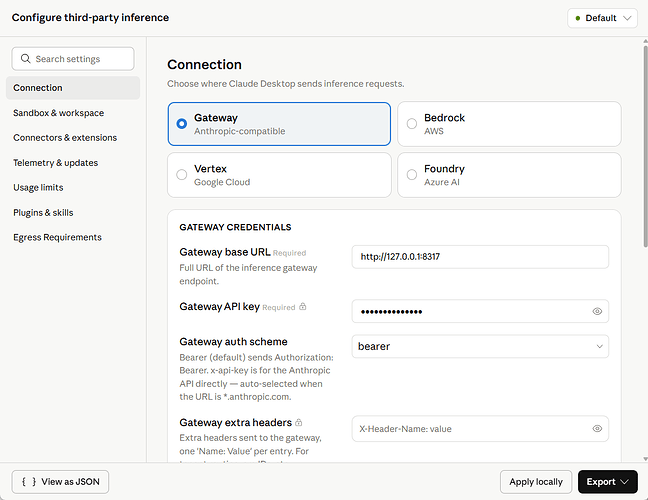Click the search magnifier icon in settings
This screenshot has width=648, height=500.
coord(26,59)
